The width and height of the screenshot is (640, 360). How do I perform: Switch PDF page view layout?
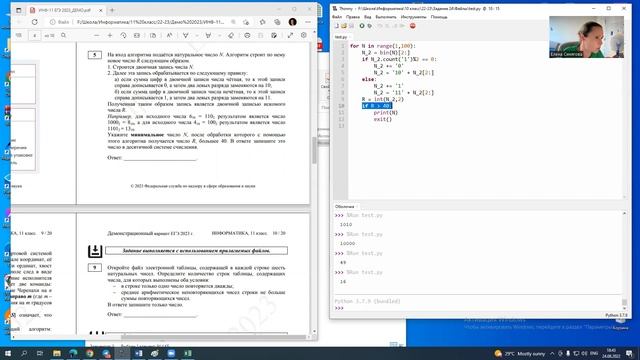pyautogui.click(x=153, y=36)
